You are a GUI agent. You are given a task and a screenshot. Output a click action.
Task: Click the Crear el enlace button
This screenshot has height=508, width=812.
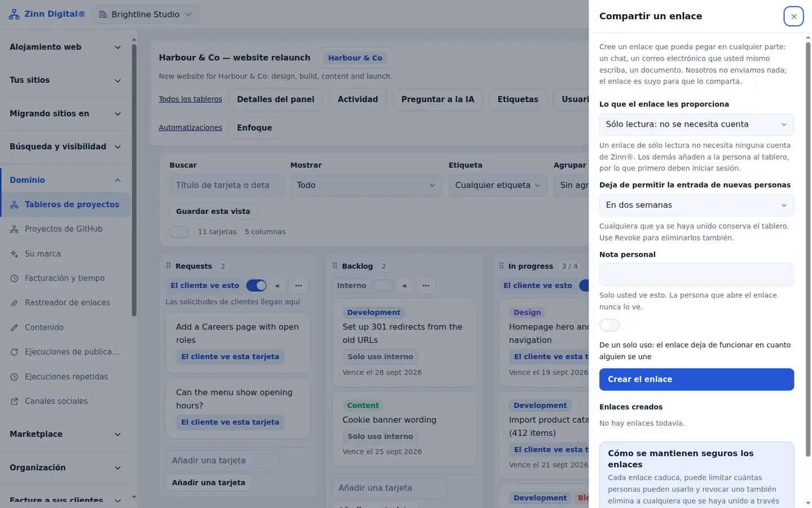coord(696,379)
